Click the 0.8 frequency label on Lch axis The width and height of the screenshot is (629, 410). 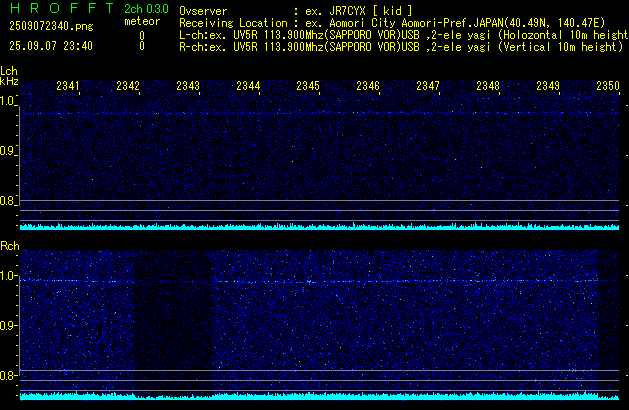[7, 201]
